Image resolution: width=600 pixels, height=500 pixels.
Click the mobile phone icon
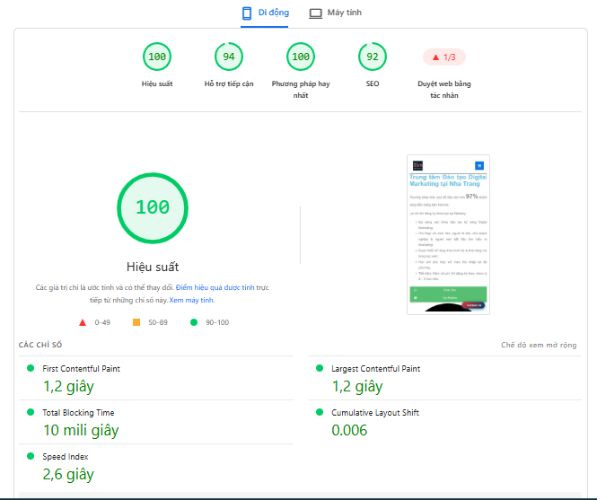[247, 13]
